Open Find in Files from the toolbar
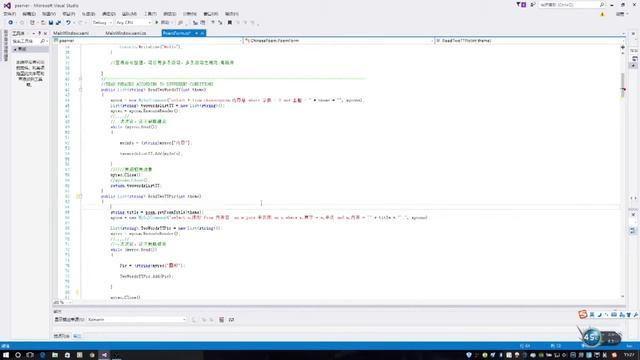640x360 pixels. point(180,22)
